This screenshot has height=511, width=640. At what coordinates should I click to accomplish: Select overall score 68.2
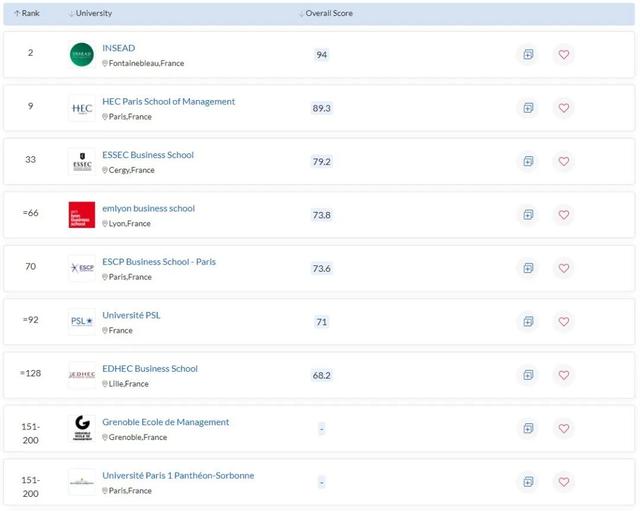[322, 375]
